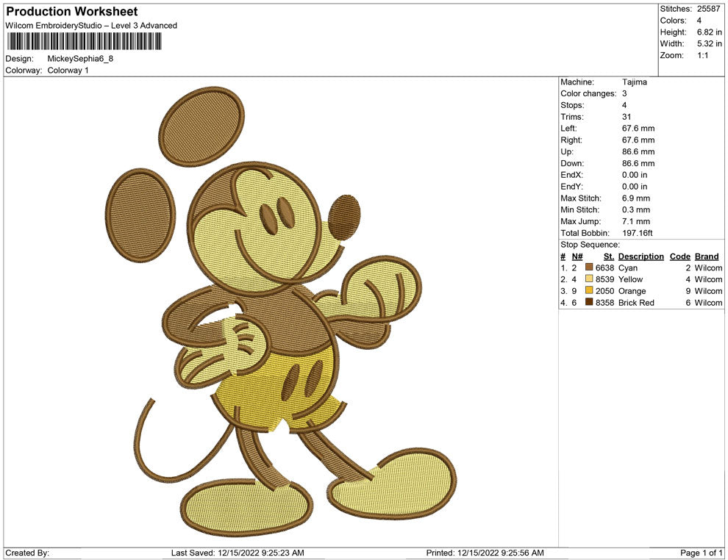This screenshot has width=728, height=560.
Task: Click the Yellow 8539 color swatch
Action: pos(589,279)
